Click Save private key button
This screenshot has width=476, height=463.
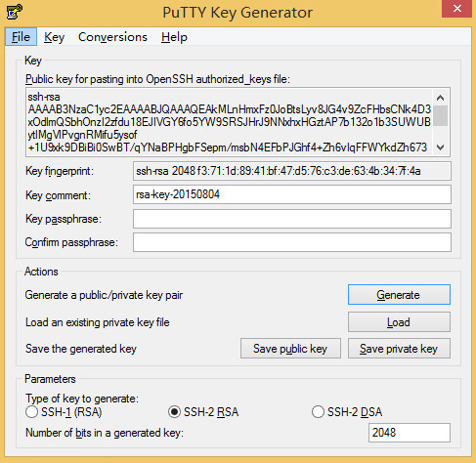click(x=399, y=349)
